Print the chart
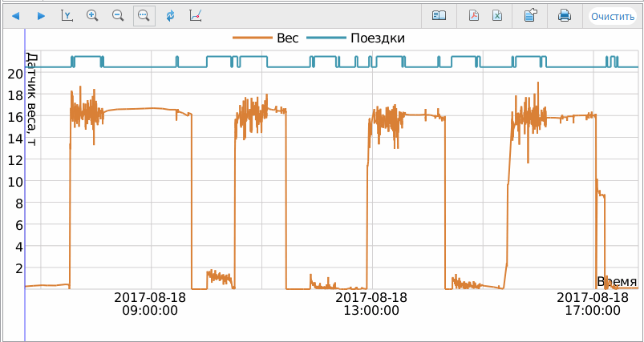The height and width of the screenshot is (342, 644). [x=565, y=15]
